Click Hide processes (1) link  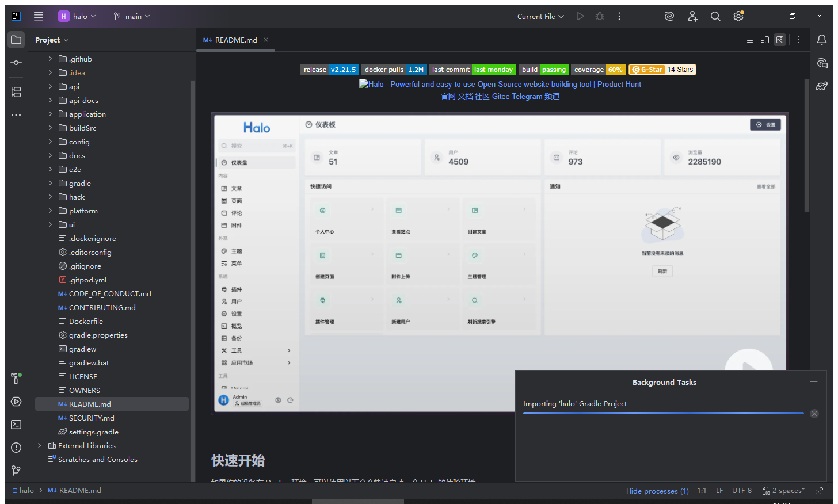pos(657,491)
